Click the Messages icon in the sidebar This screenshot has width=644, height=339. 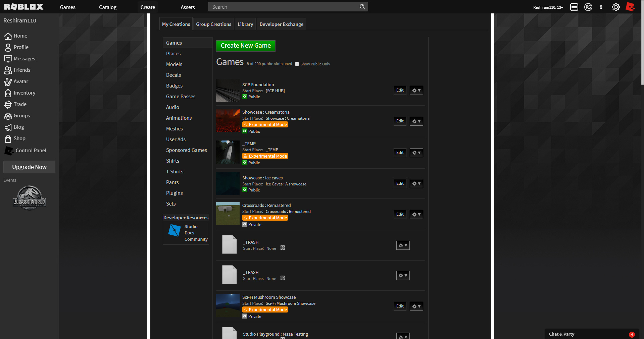8,59
